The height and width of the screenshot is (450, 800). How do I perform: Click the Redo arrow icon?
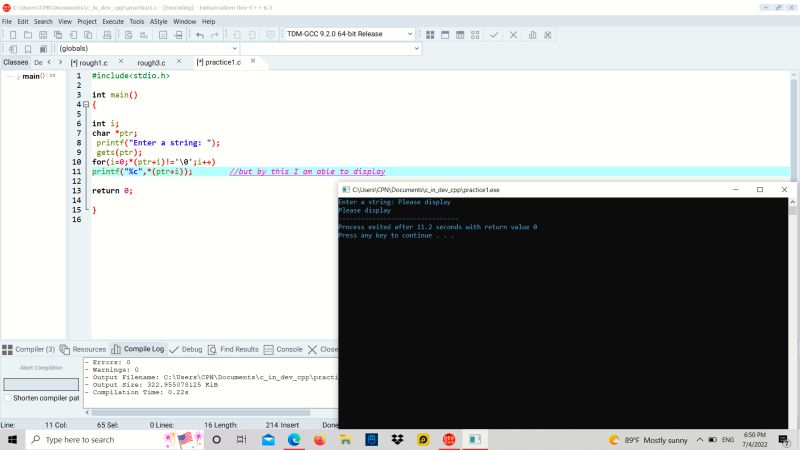tap(215, 35)
